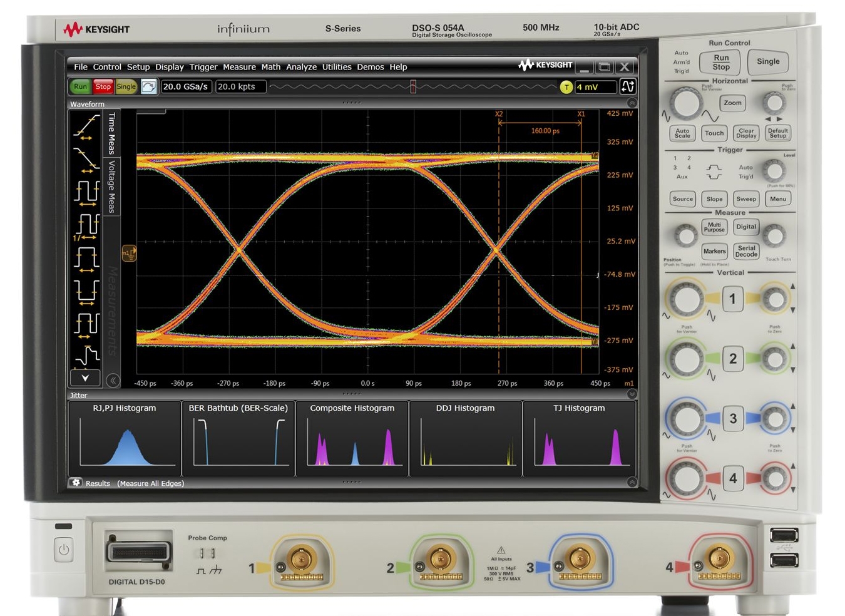Click the red on-screen Stop button
This screenshot has height=616, width=845.
(x=103, y=87)
